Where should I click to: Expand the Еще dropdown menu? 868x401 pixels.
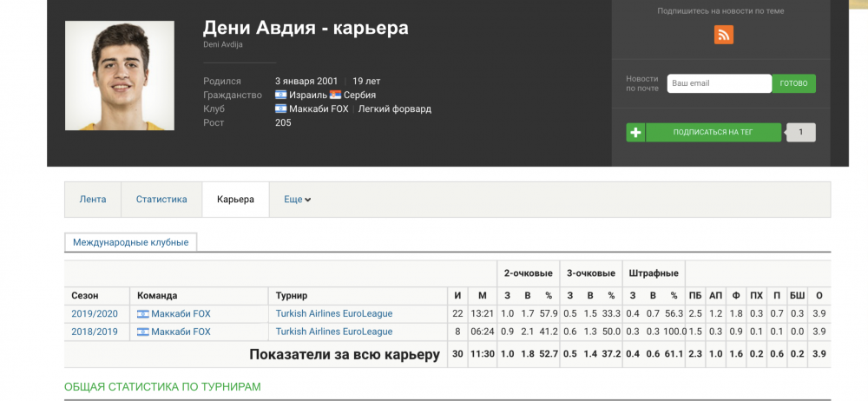297,200
